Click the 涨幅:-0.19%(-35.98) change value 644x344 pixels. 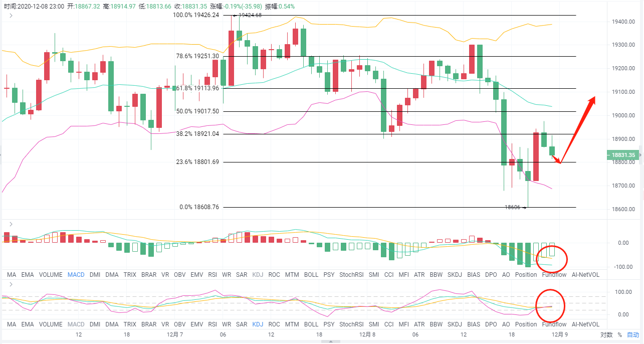click(x=237, y=6)
